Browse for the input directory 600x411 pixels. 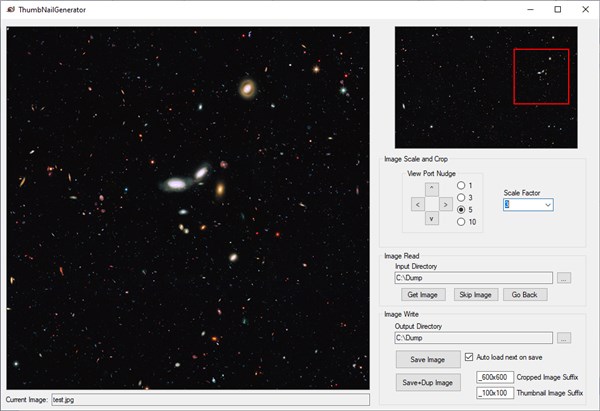tap(564, 278)
